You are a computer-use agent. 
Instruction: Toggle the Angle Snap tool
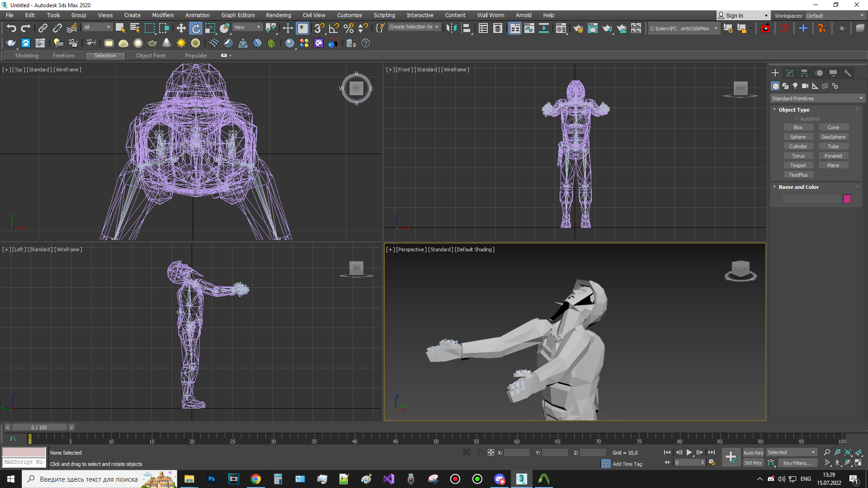pyautogui.click(x=334, y=28)
